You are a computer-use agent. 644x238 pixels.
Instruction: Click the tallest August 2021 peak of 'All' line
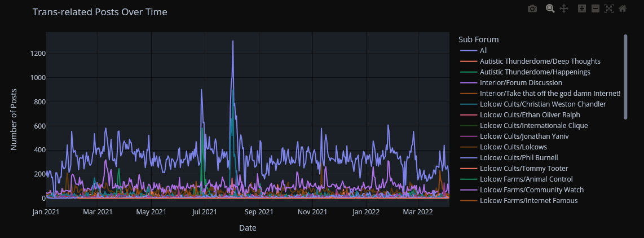(x=233, y=41)
